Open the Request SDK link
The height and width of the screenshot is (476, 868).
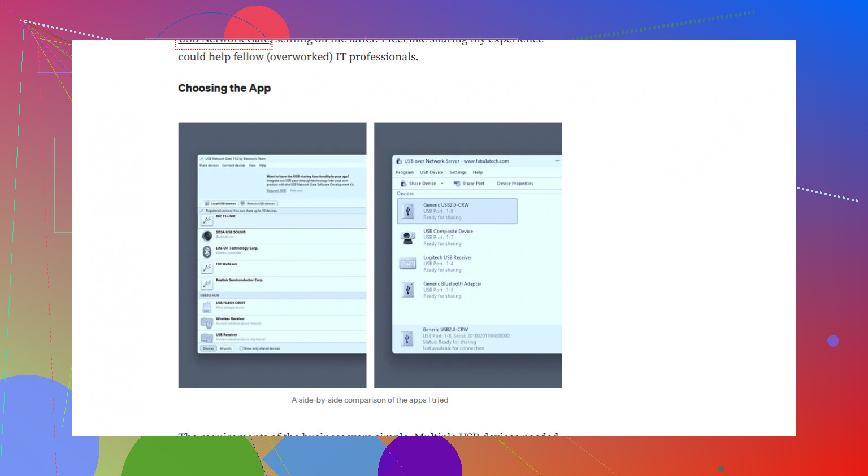(276, 191)
